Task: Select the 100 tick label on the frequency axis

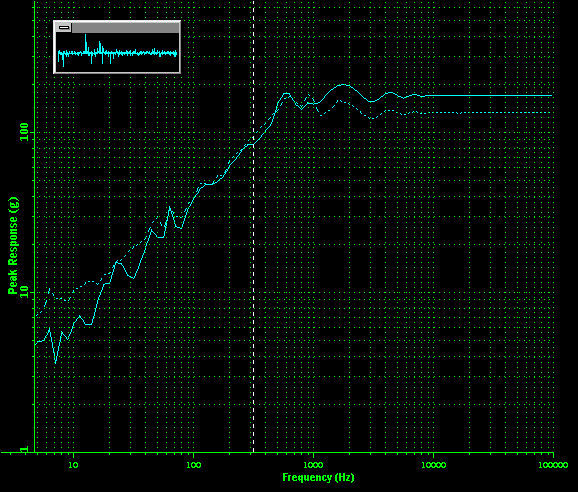Action: click(194, 465)
